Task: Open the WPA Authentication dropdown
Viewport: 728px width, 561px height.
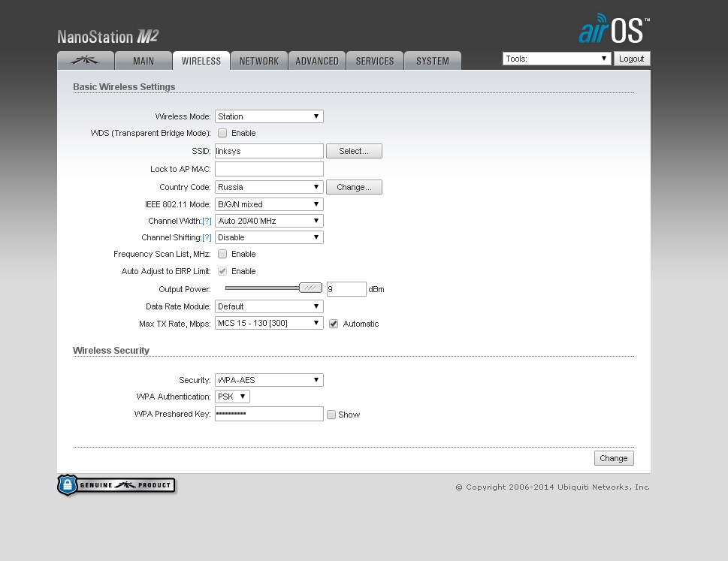Action: 233,397
